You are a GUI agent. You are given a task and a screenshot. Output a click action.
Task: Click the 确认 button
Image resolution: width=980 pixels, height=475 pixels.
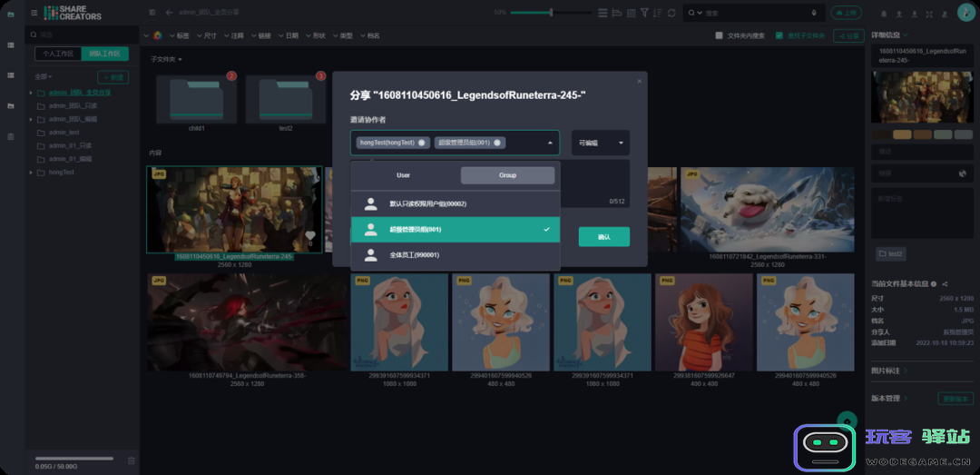[x=603, y=237]
